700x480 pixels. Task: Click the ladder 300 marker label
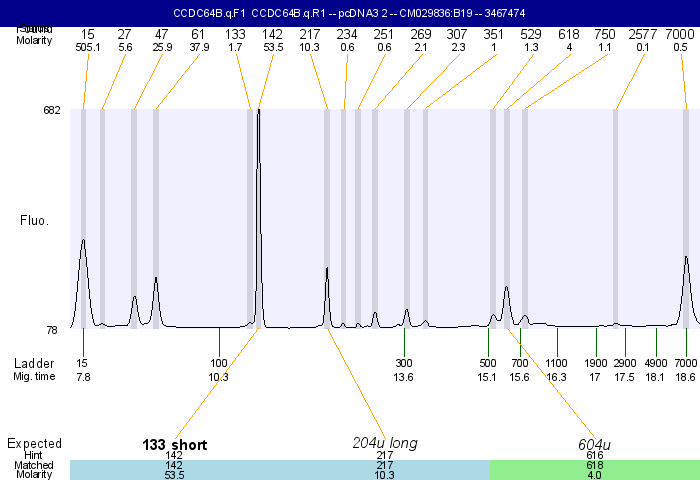404,362
